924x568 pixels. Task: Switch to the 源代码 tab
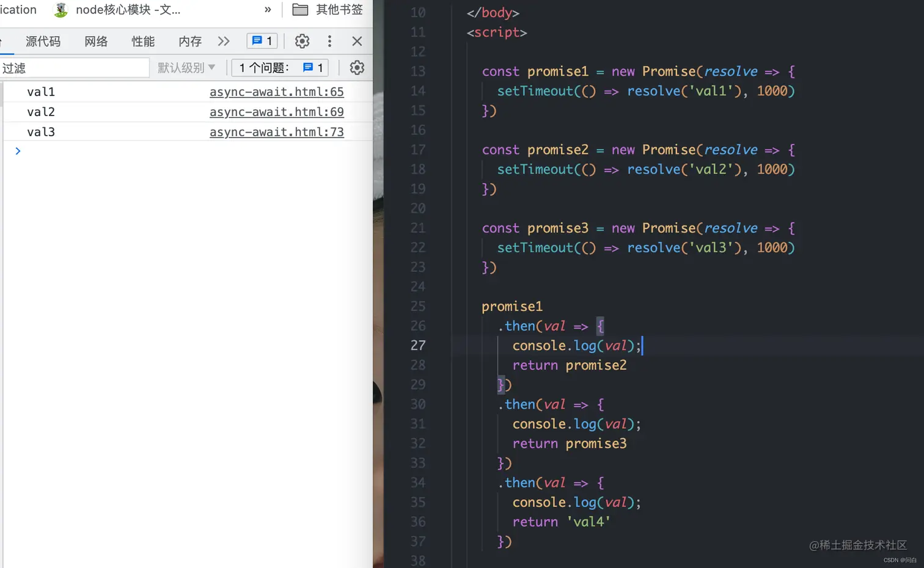43,41
